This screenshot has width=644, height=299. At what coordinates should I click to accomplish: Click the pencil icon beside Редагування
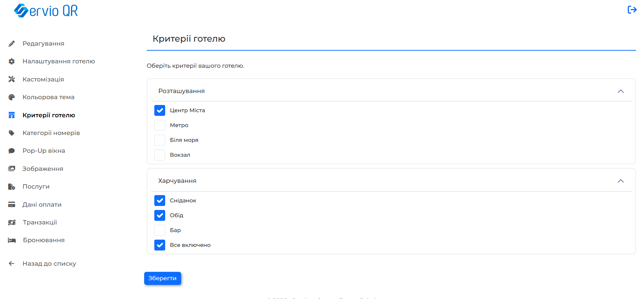pyautogui.click(x=12, y=43)
